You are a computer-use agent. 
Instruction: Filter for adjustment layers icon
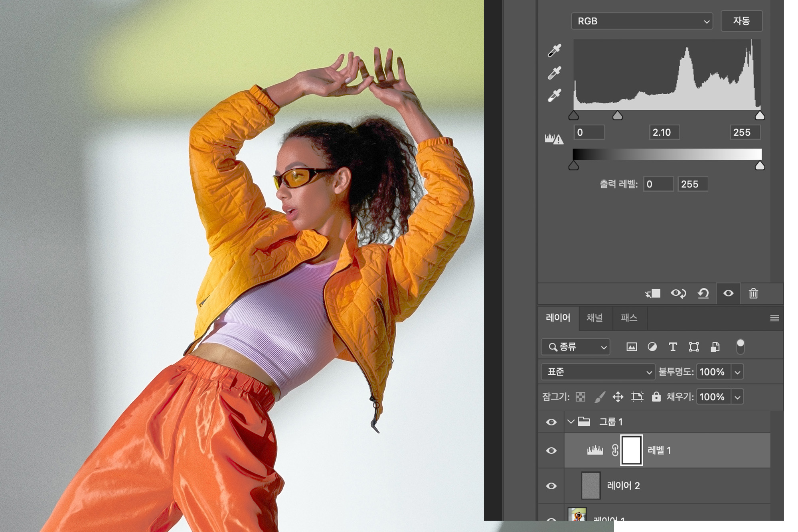click(x=652, y=347)
